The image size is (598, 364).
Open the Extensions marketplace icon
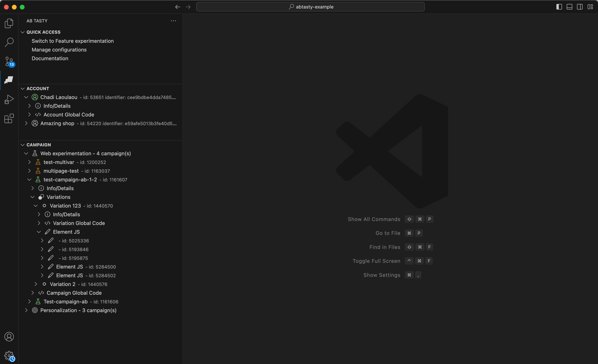pos(9,118)
